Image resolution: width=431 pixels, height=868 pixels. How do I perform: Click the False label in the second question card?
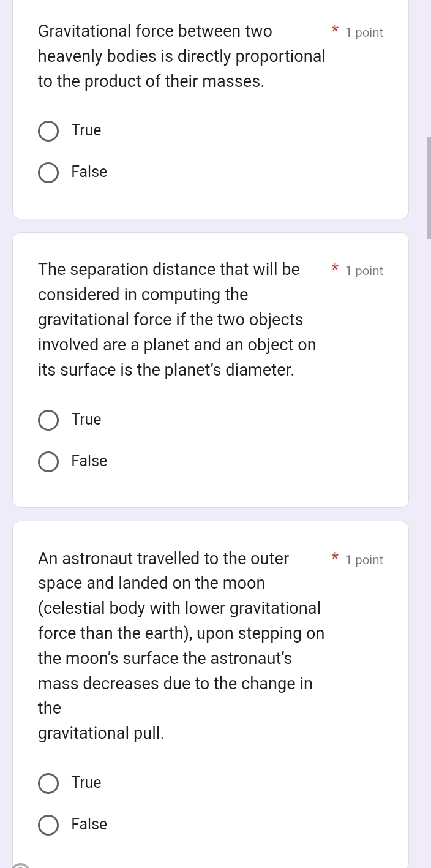pyautogui.click(x=89, y=461)
